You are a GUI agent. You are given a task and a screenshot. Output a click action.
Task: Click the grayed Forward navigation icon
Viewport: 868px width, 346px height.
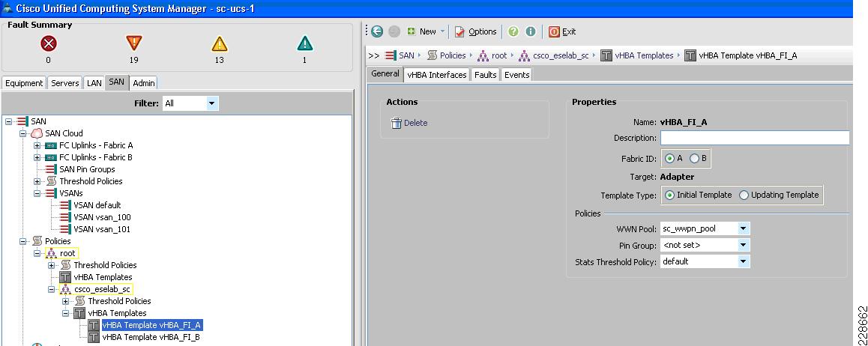[394, 31]
